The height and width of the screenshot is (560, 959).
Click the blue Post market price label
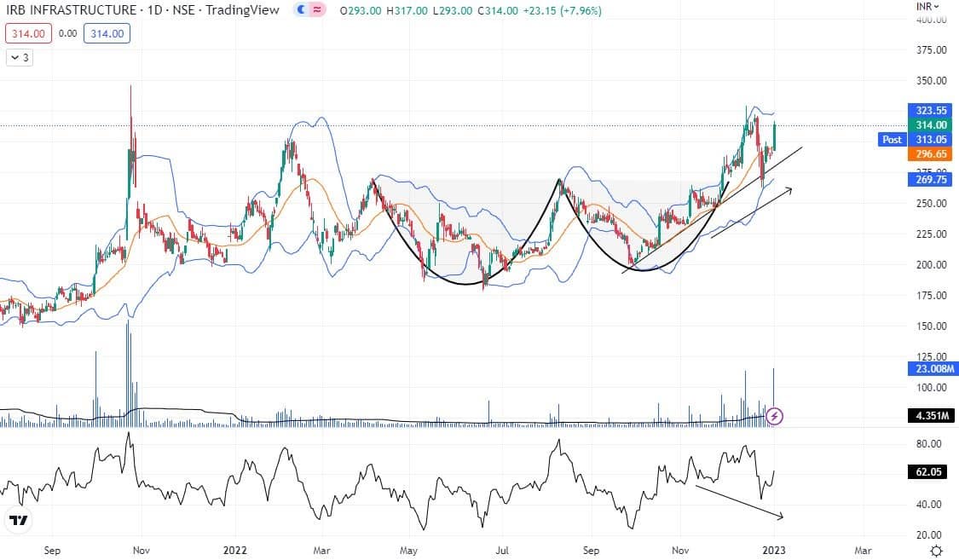(x=892, y=140)
